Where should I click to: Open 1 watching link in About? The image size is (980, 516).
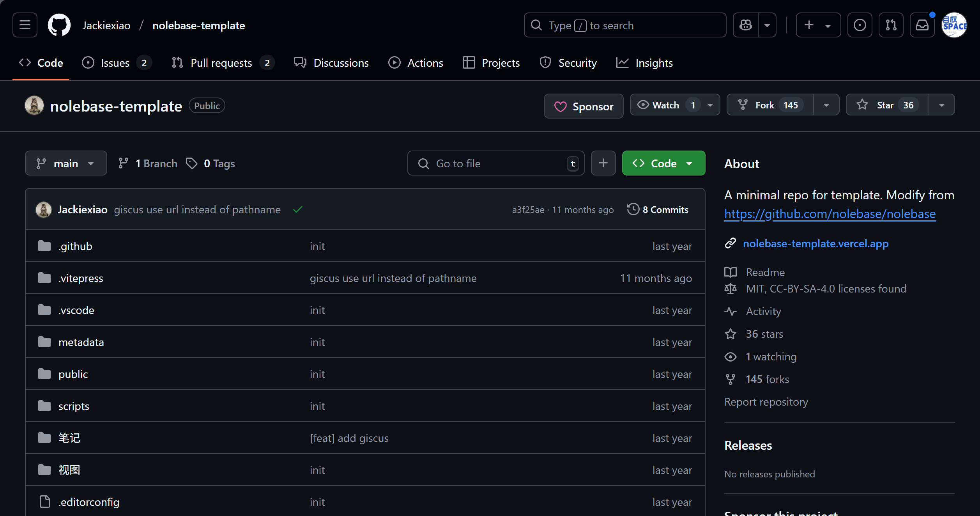(771, 356)
